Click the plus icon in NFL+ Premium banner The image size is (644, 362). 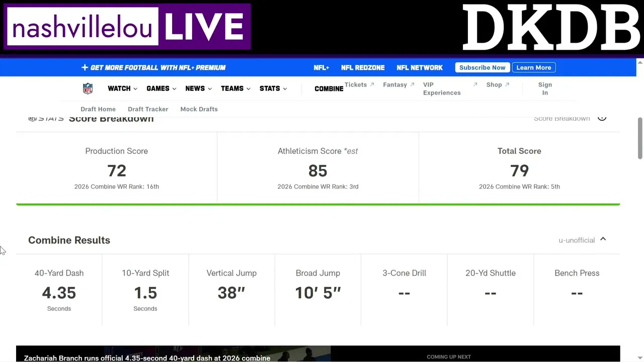[x=85, y=67]
